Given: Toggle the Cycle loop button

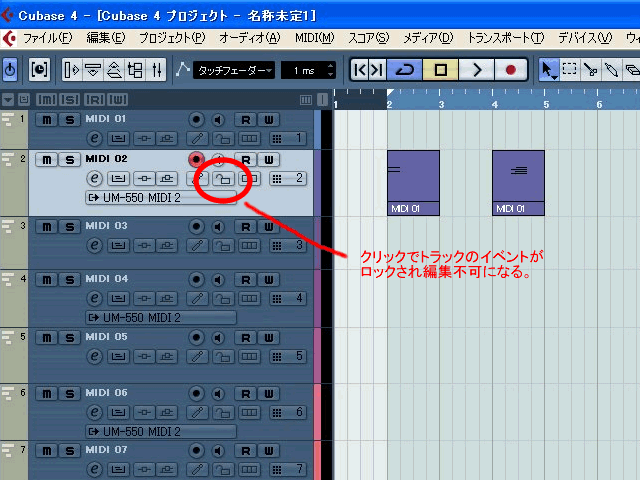Looking at the screenshot, I should pyautogui.click(x=404, y=70).
